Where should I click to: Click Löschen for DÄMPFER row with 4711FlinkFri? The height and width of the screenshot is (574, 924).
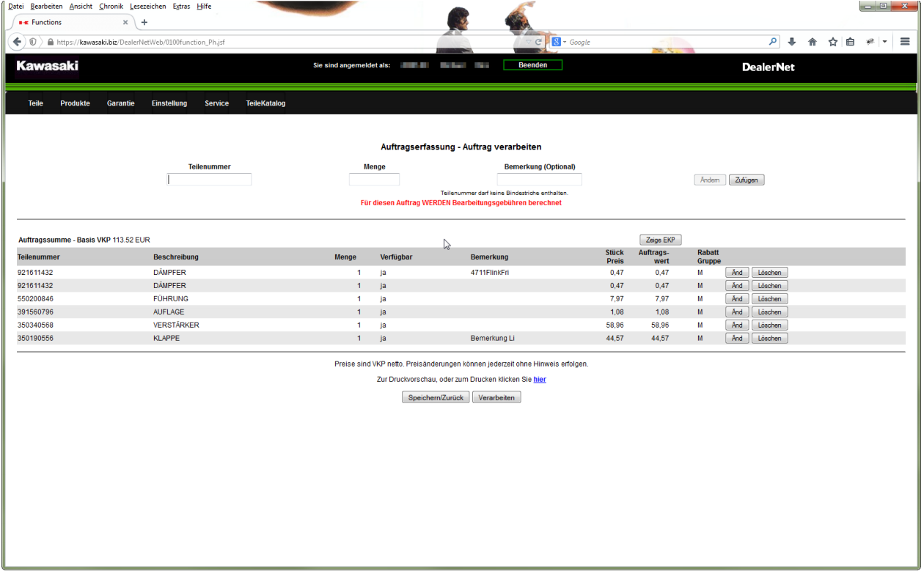pos(769,273)
